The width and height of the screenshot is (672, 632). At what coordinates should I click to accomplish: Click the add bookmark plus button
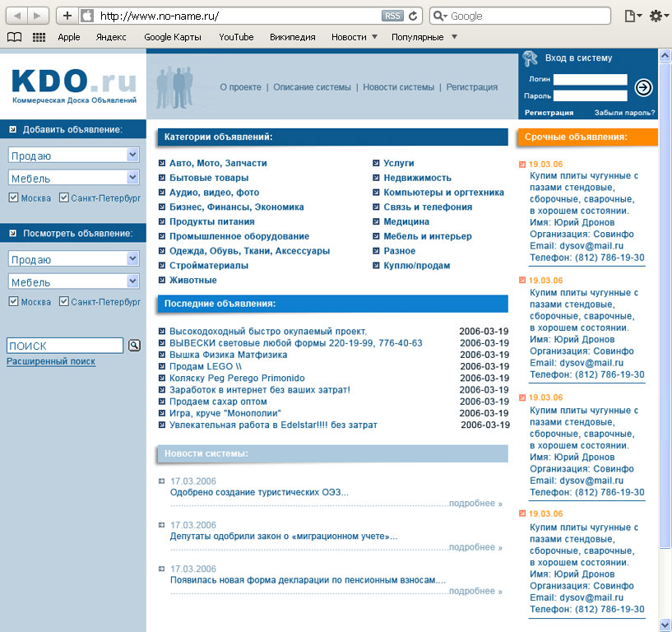coord(67,16)
